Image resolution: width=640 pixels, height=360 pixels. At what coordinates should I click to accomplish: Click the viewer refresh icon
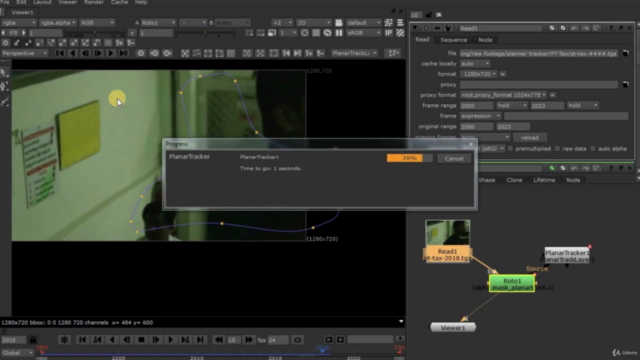pos(327,33)
